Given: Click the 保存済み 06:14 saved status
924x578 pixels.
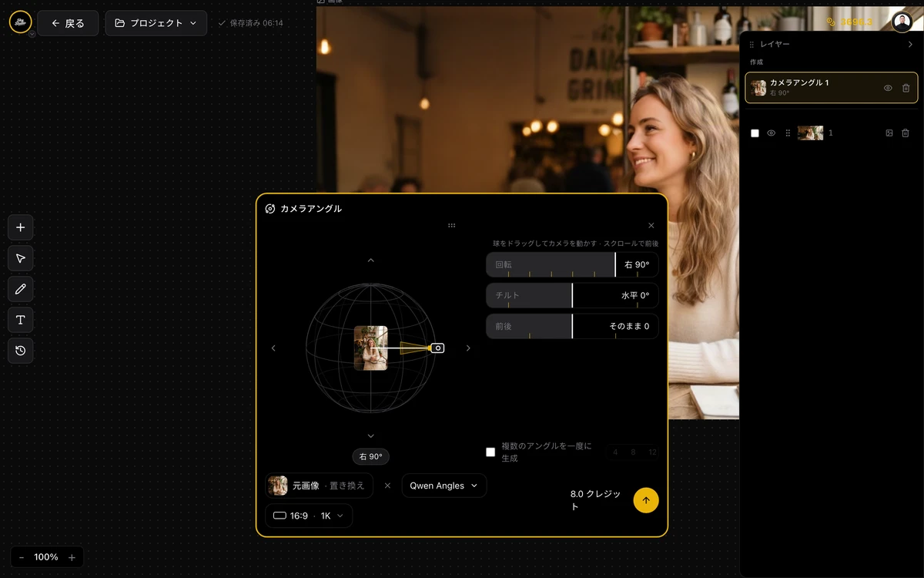Looking at the screenshot, I should (x=251, y=23).
